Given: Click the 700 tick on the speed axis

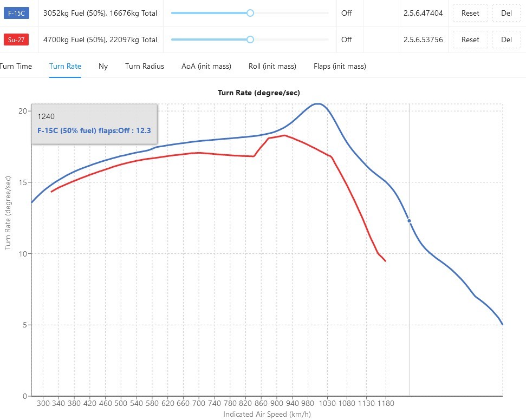Looking at the screenshot, I should (199, 403).
